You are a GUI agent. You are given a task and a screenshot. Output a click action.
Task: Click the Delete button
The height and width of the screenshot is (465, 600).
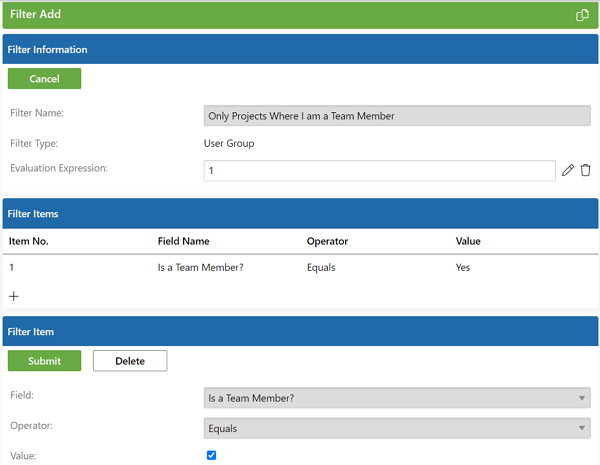pos(130,361)
